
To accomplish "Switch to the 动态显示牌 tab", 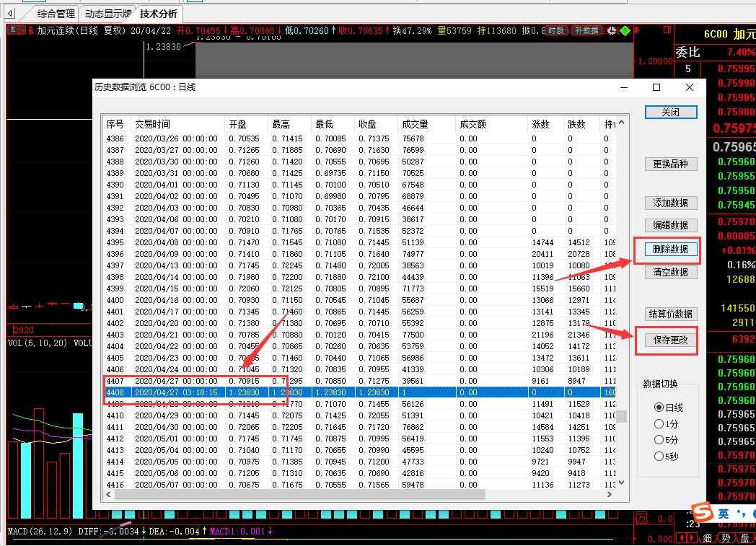I will 108,14.
